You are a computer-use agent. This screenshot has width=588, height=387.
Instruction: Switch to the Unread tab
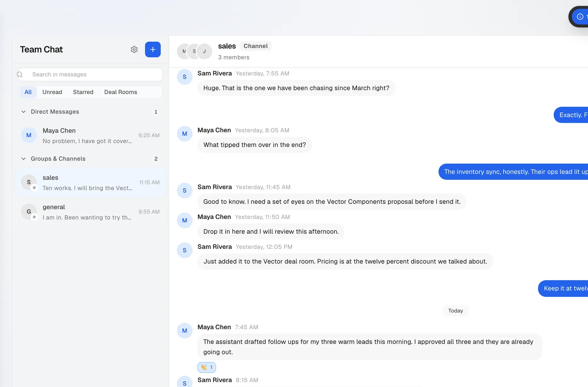coord(52,92)
